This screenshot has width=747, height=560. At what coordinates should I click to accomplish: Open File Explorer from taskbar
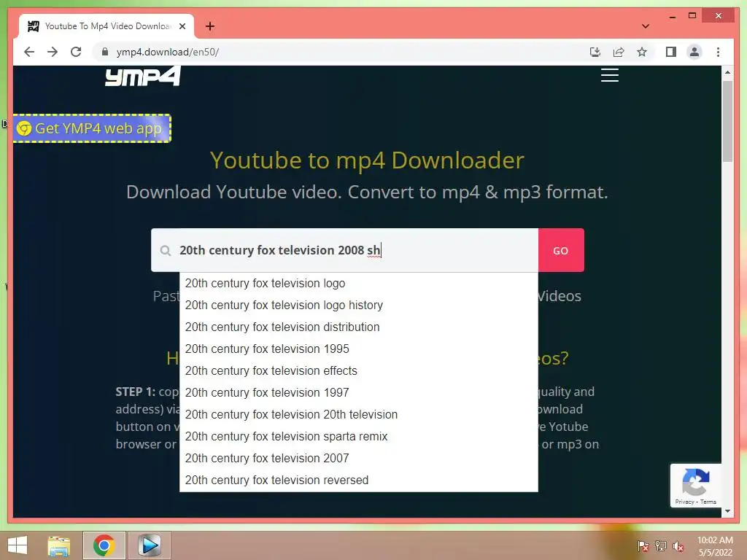[x=59, y=545]
